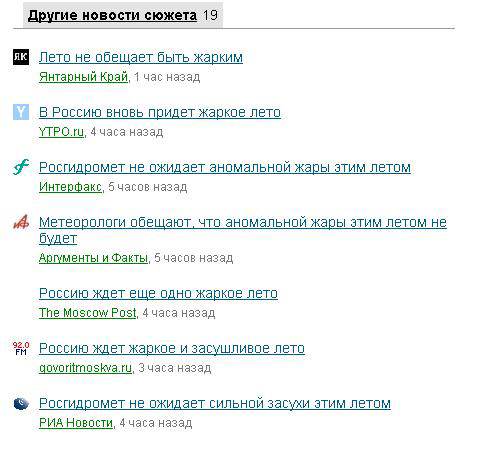This screenshot has height=457, width=485.
Task: Click the 92.0 FM radio icon
Action: point(21,348)
